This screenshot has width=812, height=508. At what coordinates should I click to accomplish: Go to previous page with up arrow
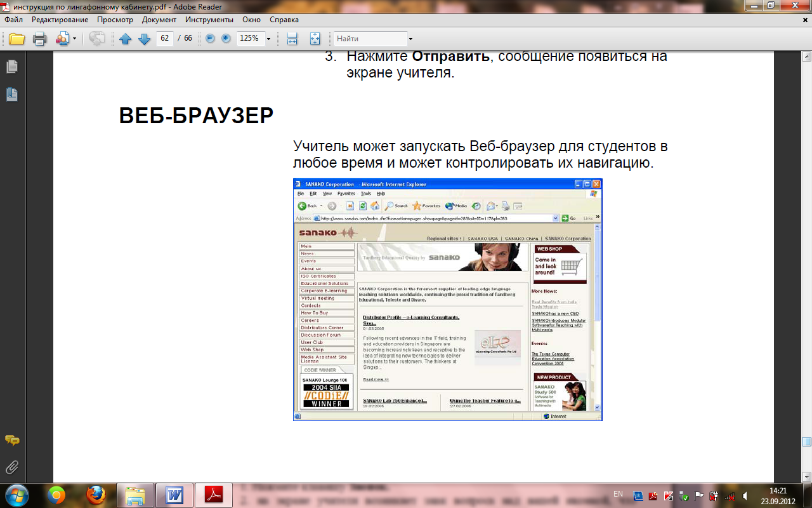(126, 39)
